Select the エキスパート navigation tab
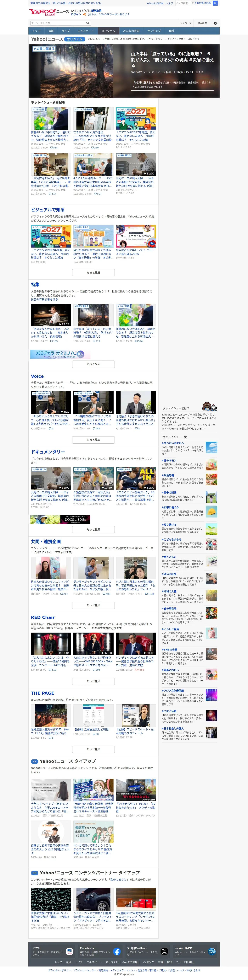The height and width of the screenshot is (980, 248). coord(86,31)
